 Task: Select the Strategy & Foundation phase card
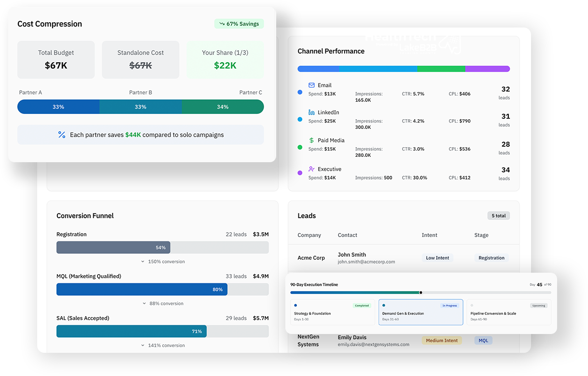click(x=332, y=312)
